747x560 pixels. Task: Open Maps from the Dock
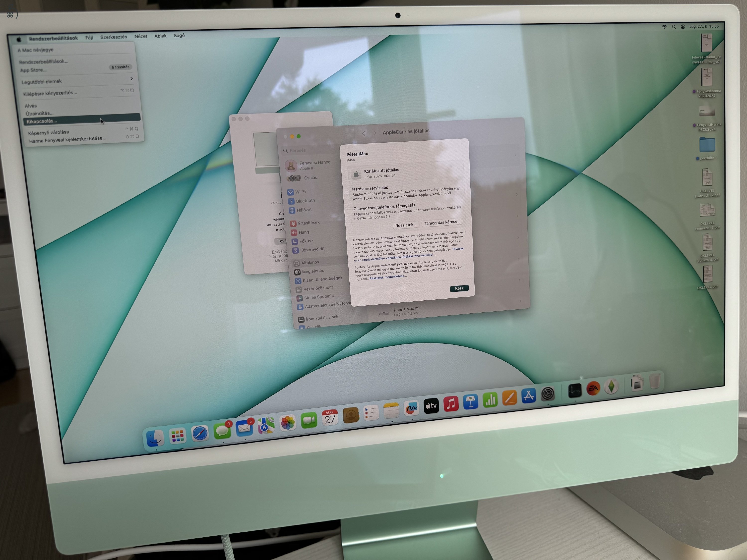click(x=266, y=425)
